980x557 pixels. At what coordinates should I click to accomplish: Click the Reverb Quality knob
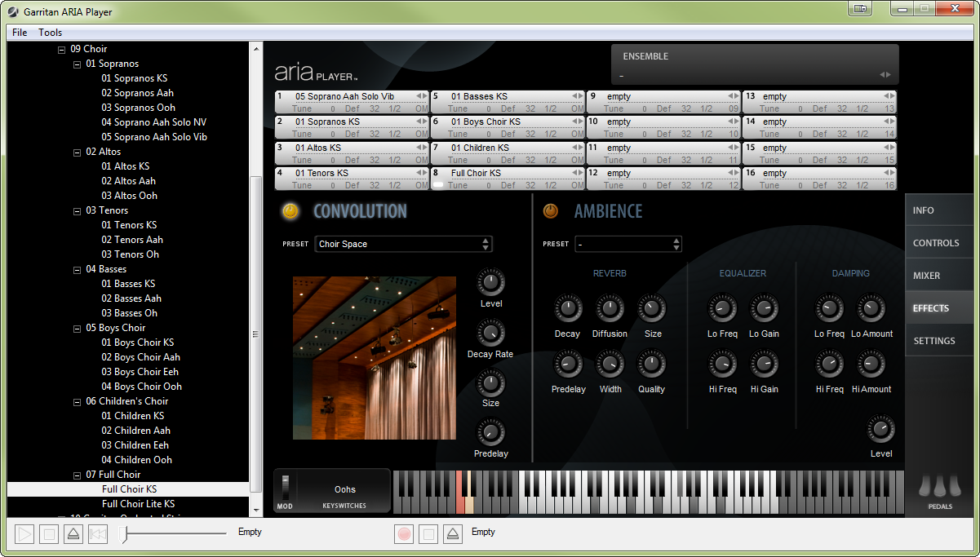(651, 364)
